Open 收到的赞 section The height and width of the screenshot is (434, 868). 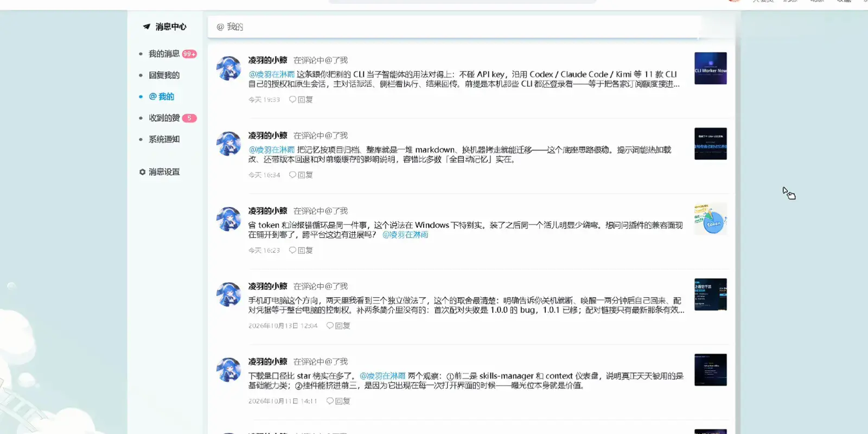[x=164, y=118]
